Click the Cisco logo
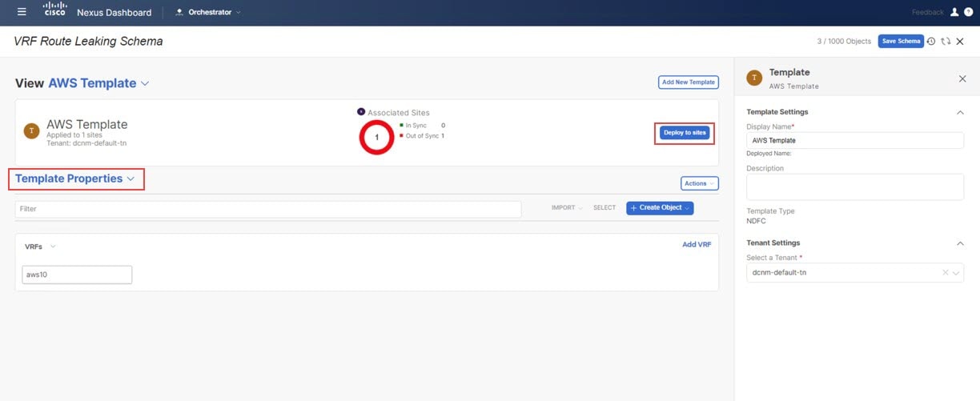 click(54, 11)
